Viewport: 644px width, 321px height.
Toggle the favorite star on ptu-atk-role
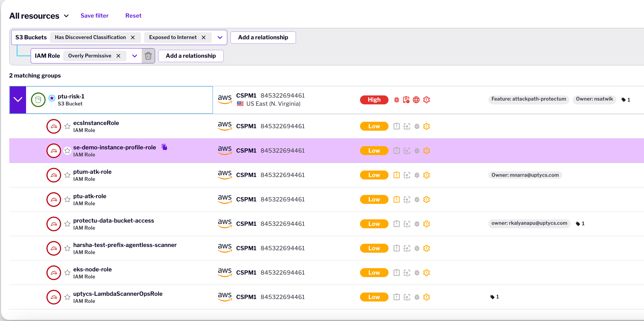[x=67, y=199]
